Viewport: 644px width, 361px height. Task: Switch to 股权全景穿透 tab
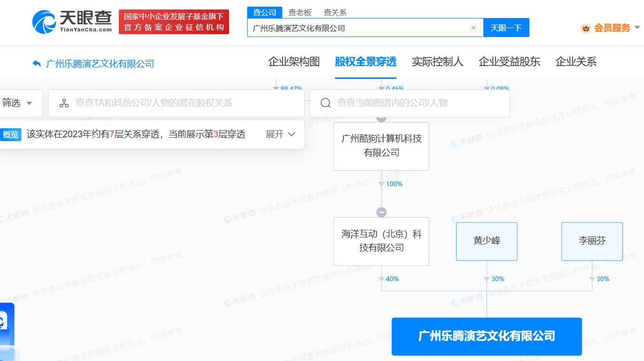[365, 62]
